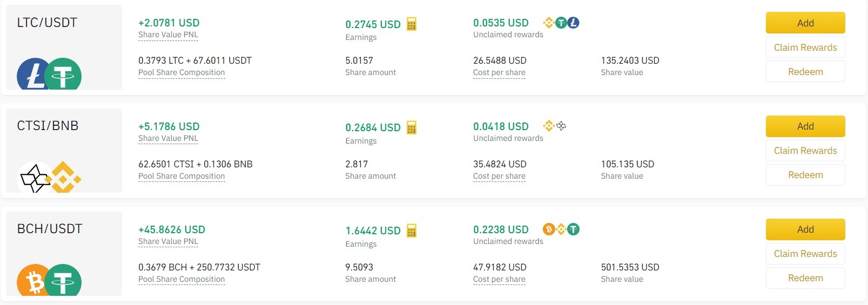Click Cost per share under 47.9182 USD
The width and height of the screenshot is (868, 305).
tap(499, 279)
